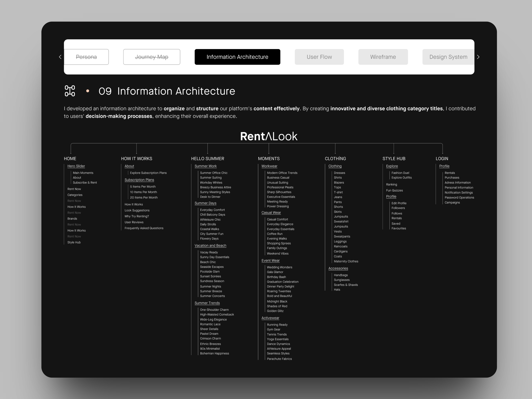
Task: Click 5 Items Per Month
Action: [x=143, y=187]
